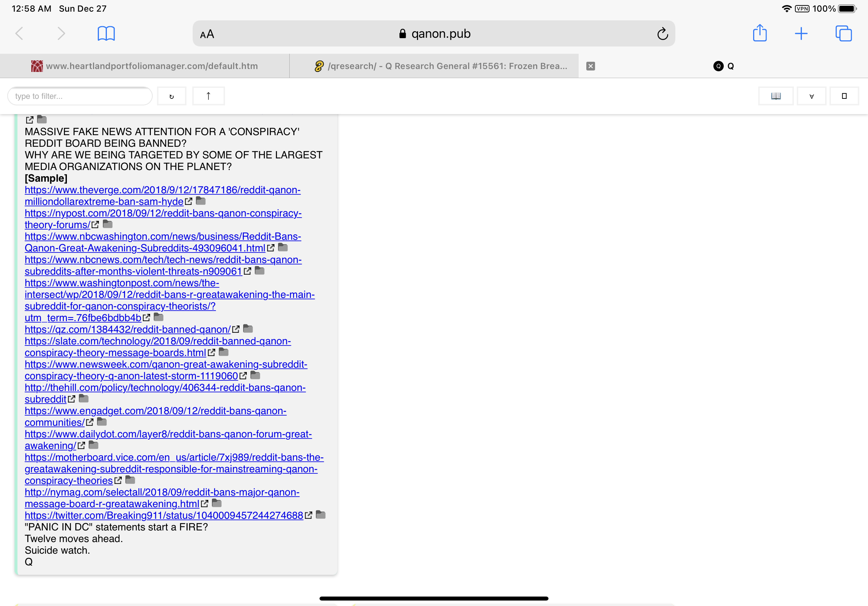
Task: Click the up arrow scroll-to-top button
Action: [208, 96]
